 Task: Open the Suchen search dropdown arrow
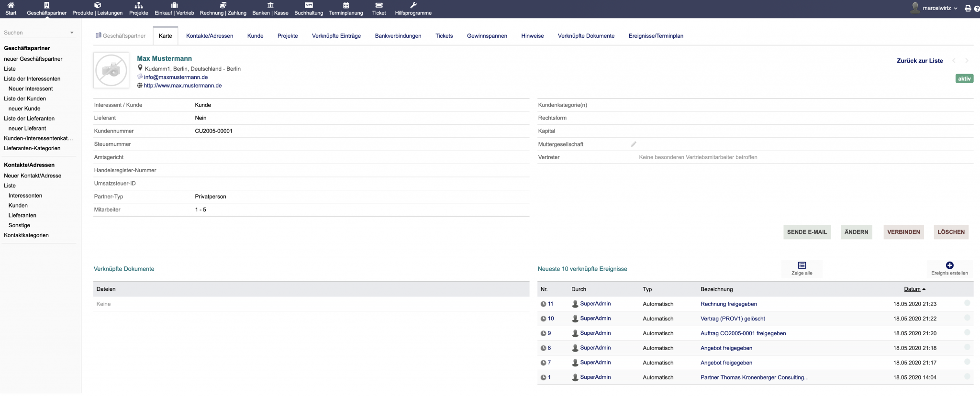tap(72, 33)
